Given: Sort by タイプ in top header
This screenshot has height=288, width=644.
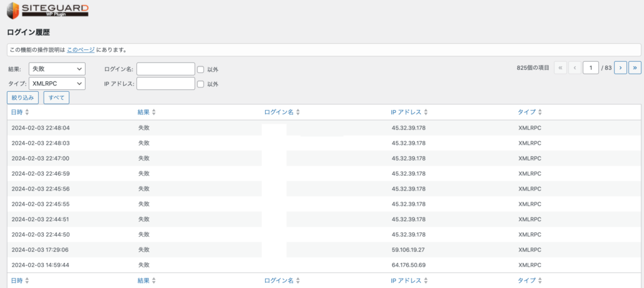Looking at the screenshot, I should pyautogui.click(x=526, y=112).
